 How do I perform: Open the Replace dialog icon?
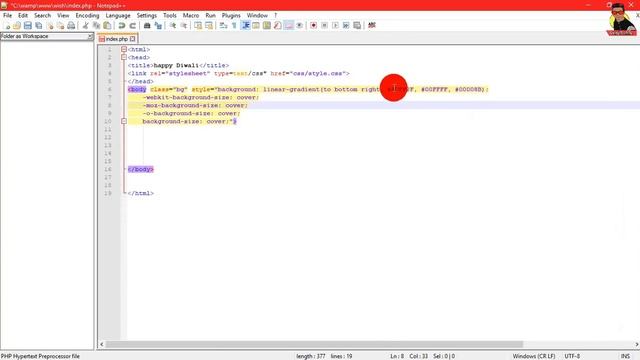pyautogui.click(x=158, y=26)
